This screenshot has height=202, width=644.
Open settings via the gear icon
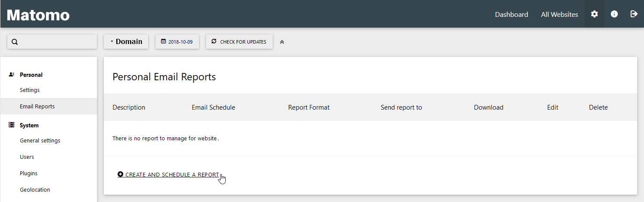click(x=594, y=14)
